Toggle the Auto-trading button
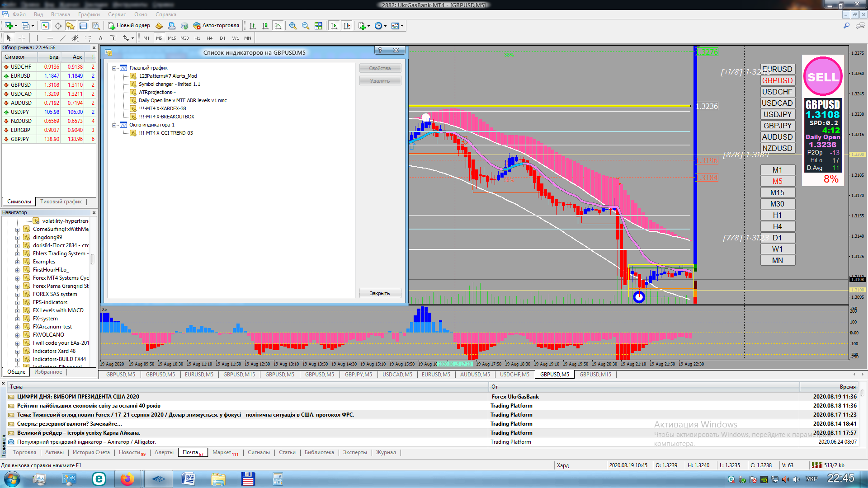The height and width of the screenshot is (488, 868). click(x=216, y=26)
